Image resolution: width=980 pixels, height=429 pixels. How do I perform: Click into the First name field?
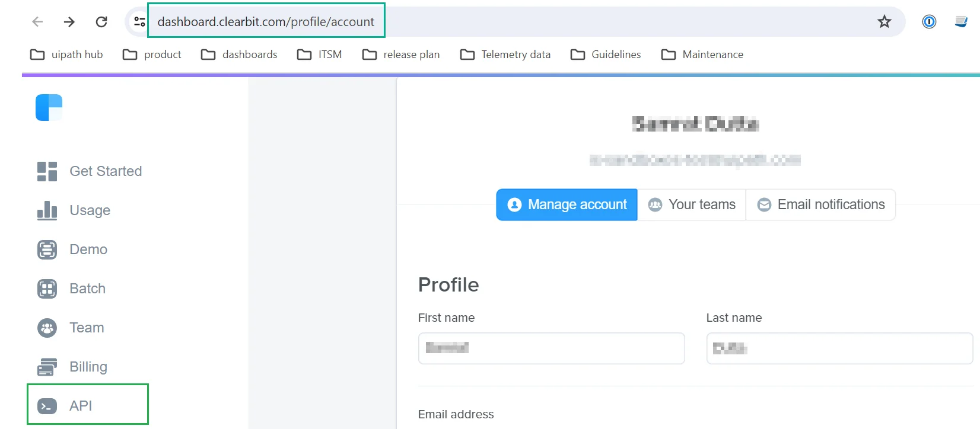[x=551, y=348]
